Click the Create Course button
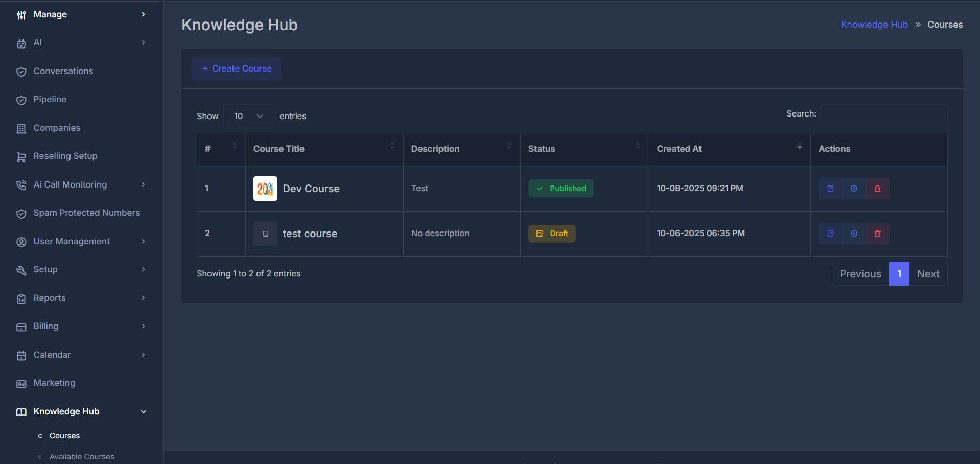Image resolution: width=980 pixels, height=464 pixels. click(x=236, y=68)
